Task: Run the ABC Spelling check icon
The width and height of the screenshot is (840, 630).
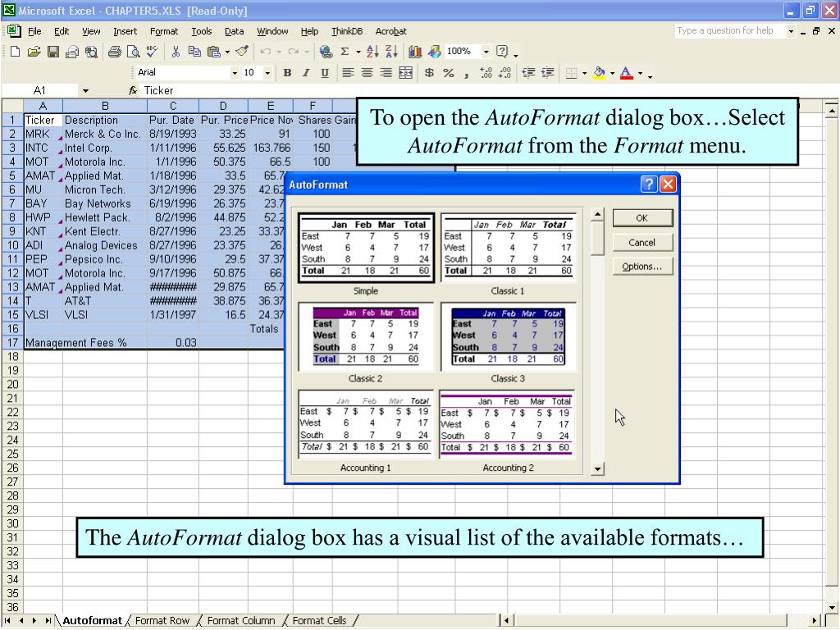Action: [x=152, y=52]
